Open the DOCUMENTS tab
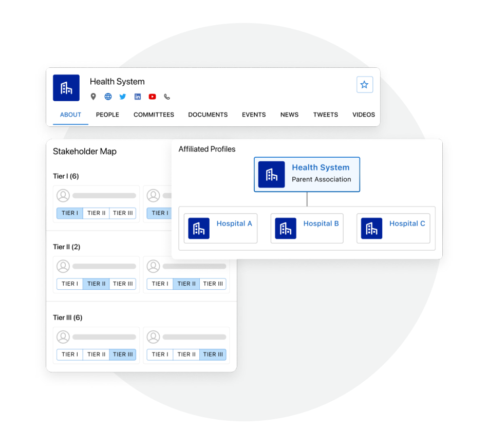 tap(208, 115)
